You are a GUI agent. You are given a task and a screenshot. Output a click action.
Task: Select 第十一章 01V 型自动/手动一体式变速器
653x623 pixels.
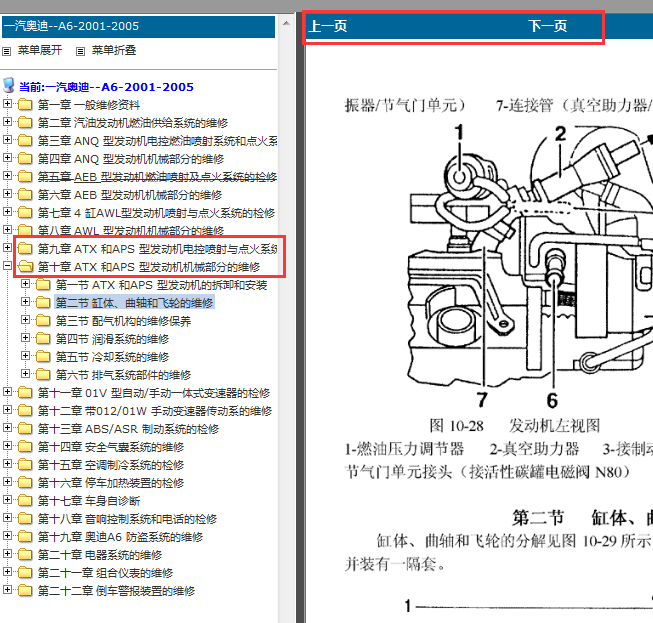(x=154, y=393)
